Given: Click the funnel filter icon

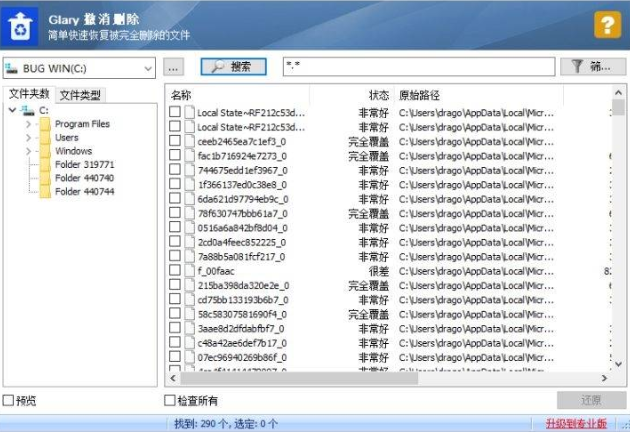Looking at the screenshot, I should 577,67.
